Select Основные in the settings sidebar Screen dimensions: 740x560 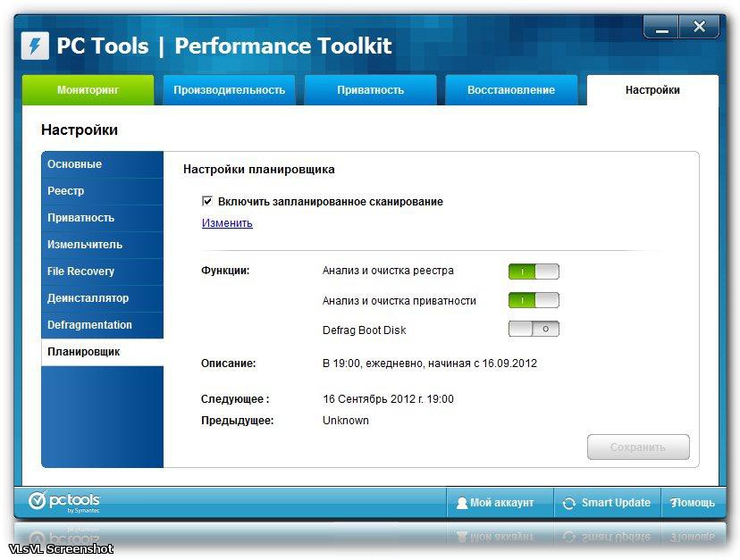click(75, 164)
